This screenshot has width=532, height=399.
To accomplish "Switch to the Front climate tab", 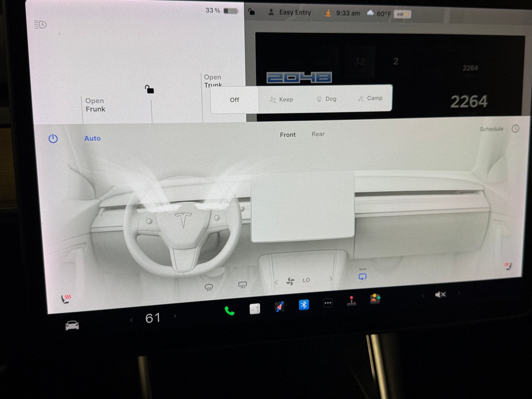I will [x=288, y=135].
